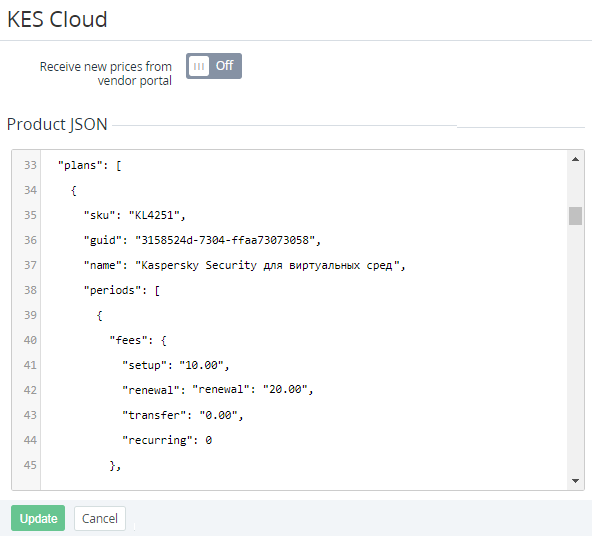Image resolution: width=592 pixels, height=540 pixels.
Task: Click the recurring value 0
Action: (x=208, y=440)
